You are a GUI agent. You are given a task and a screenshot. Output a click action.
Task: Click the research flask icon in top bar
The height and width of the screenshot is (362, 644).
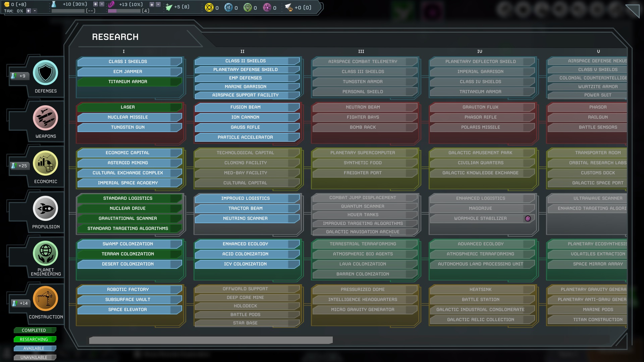coord(54,4)
